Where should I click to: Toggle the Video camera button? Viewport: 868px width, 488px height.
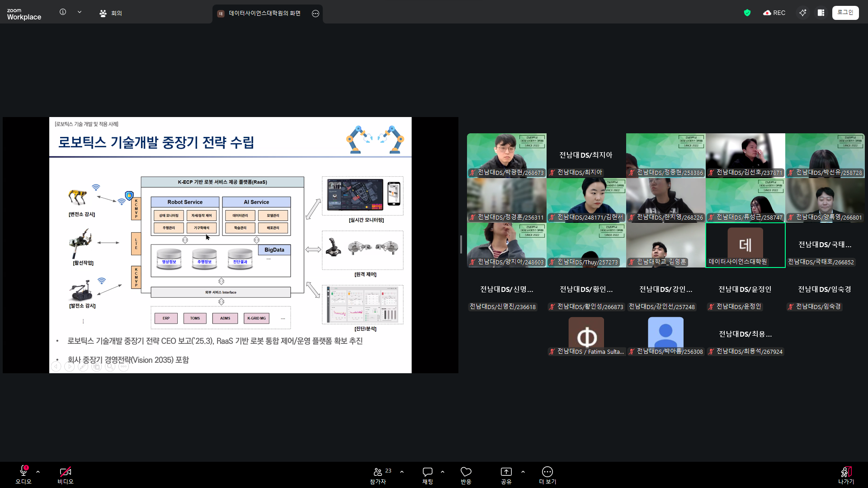tap(65, 472)
